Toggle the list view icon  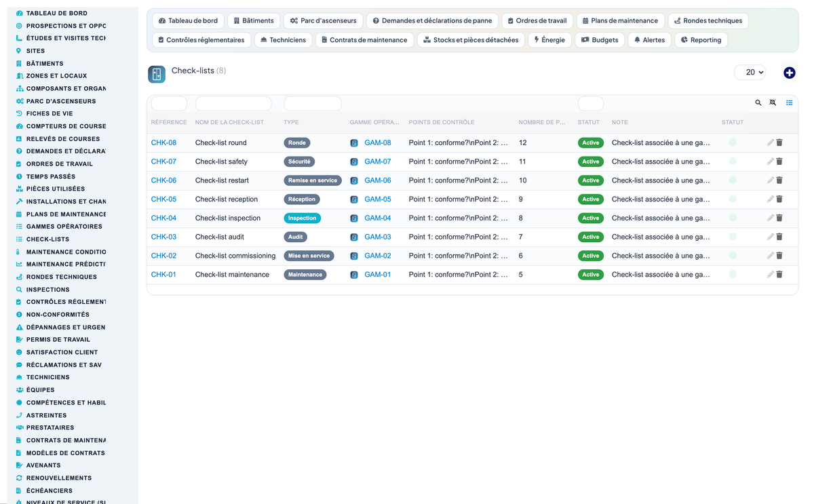790,103
